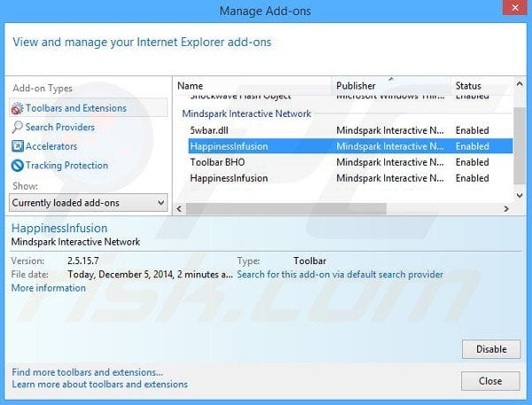Screen dimensions: 532x405
Task: Click the Type value Toolbar
Action: click(x=309, y=261)
